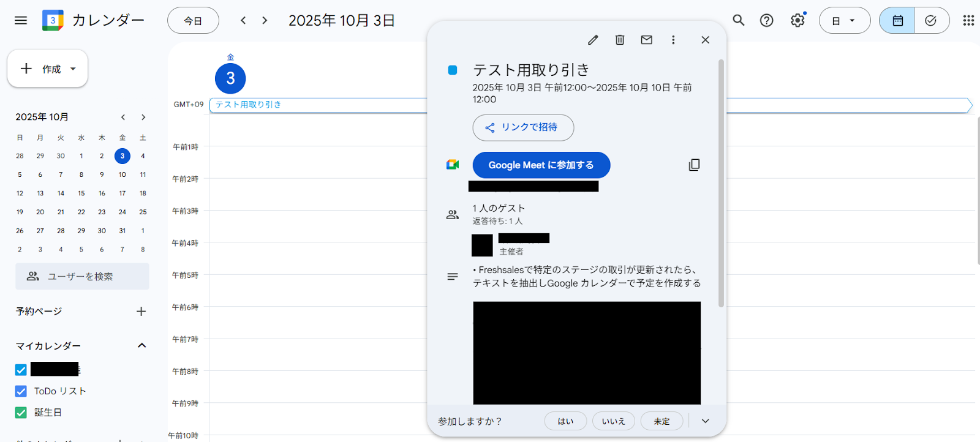The height and width of the screenshot is (442, 980).
Task: Select October 3 in mini calendar
Action: (123, 155)
